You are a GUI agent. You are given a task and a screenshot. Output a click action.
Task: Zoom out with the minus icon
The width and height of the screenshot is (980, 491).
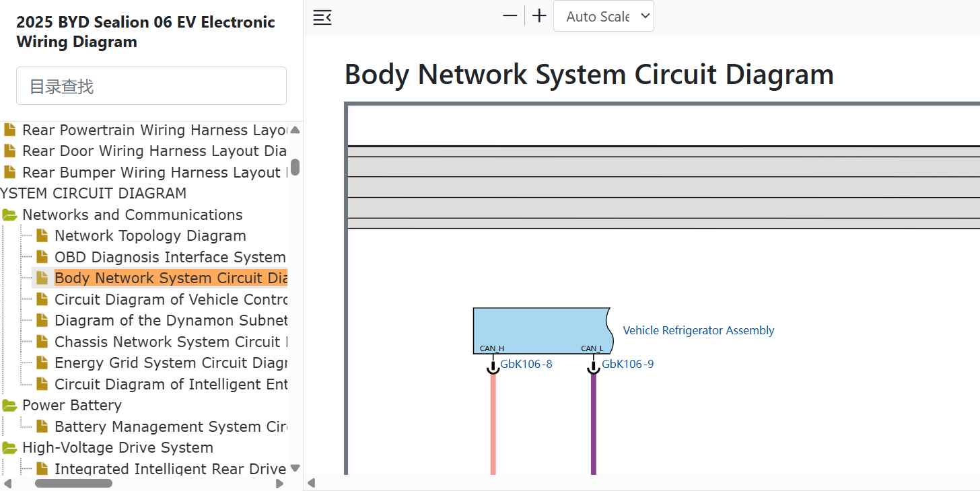[x=510, y=16]
